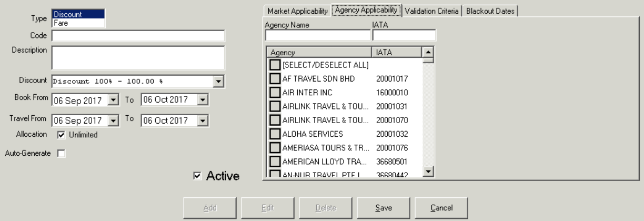Viewport: 644px width, 221px height.
Task: Check the SELECT/DESELECT ALL box
Action: [275, 65]
